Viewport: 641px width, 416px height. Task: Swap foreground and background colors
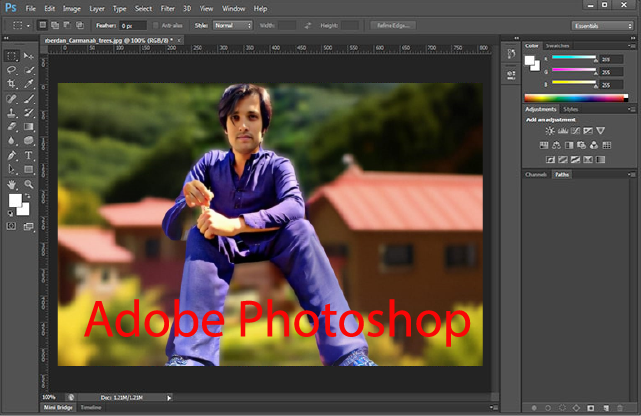27,196
